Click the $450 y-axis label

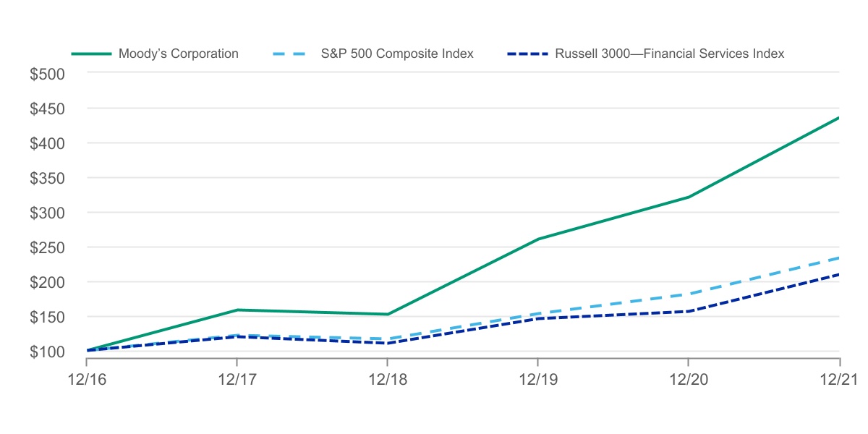[47, 109]
